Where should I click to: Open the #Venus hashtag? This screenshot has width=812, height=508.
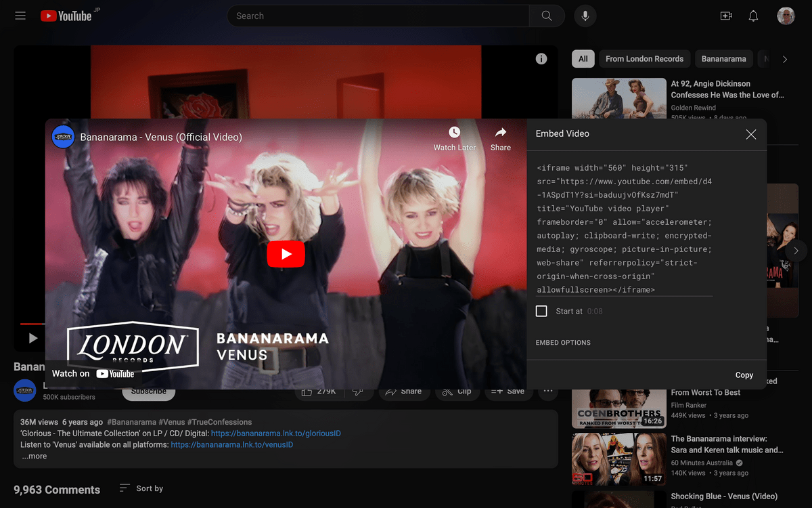click(172, 422)
